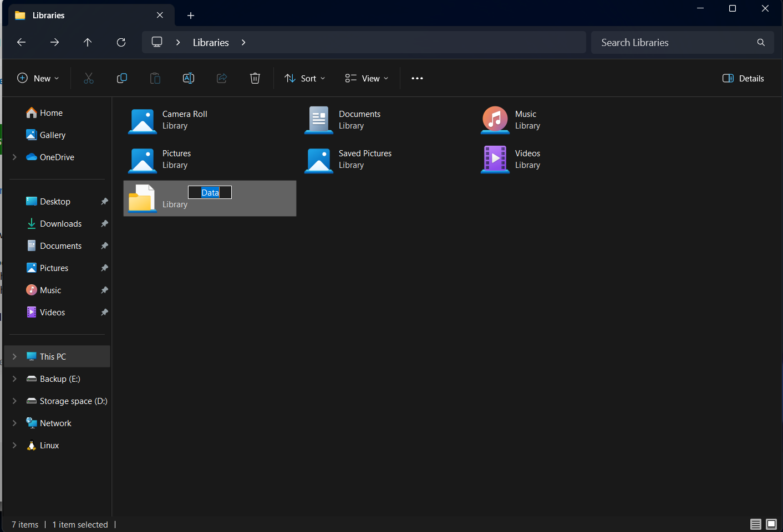Click Libraries in the address breadcrumb

(x=211, y=43)
